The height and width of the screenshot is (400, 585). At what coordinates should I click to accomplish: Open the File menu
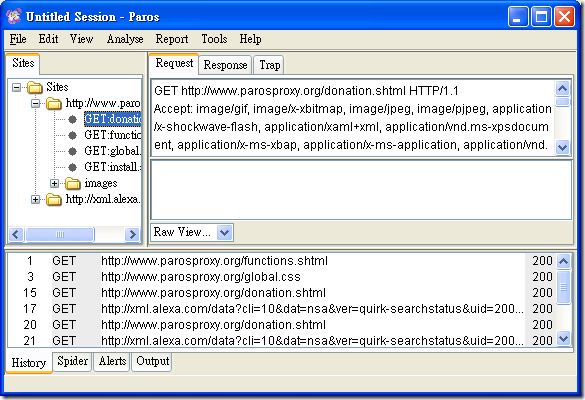point(18,39)
